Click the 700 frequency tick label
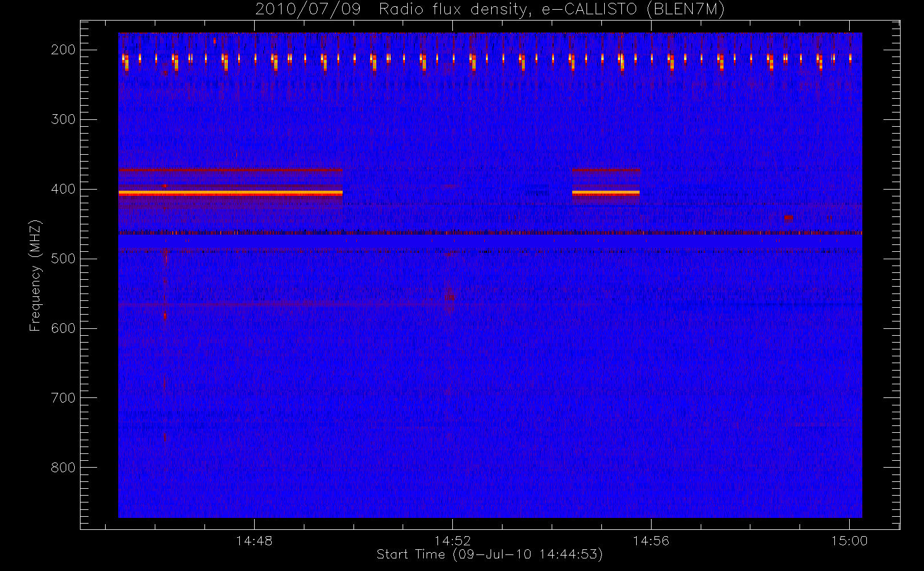The image size is (924, 571). pyautogui.click(x=63, y=398)
